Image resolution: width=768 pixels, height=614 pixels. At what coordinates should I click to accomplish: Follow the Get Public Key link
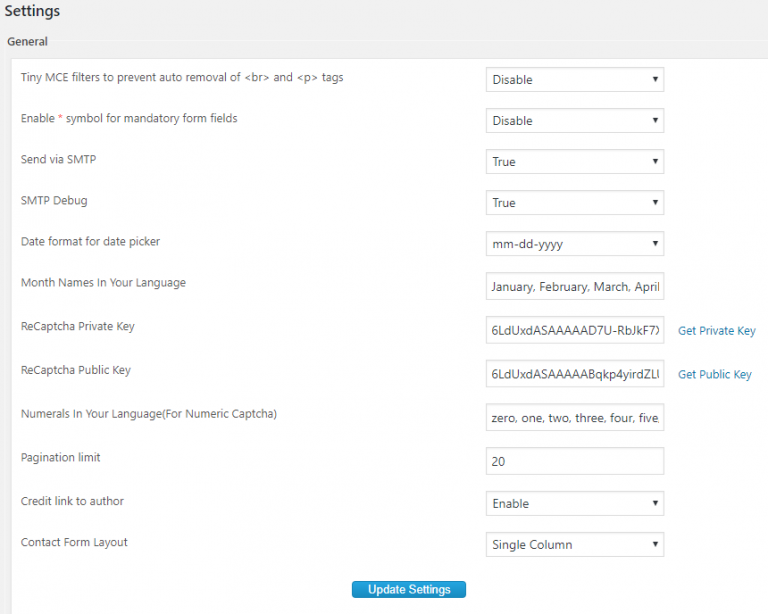[x=714, y=374]
